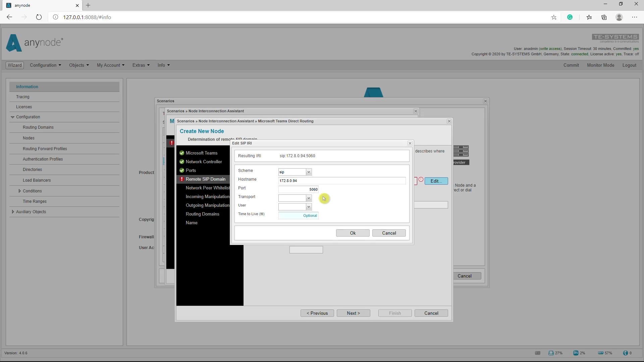
Task: Click Logout
Action: (x=629, y=65)
